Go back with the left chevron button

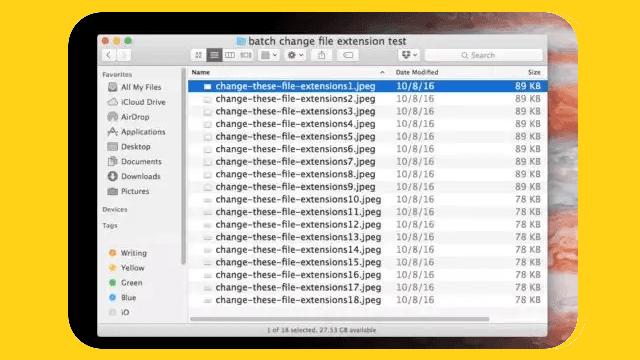click(109, 55)
